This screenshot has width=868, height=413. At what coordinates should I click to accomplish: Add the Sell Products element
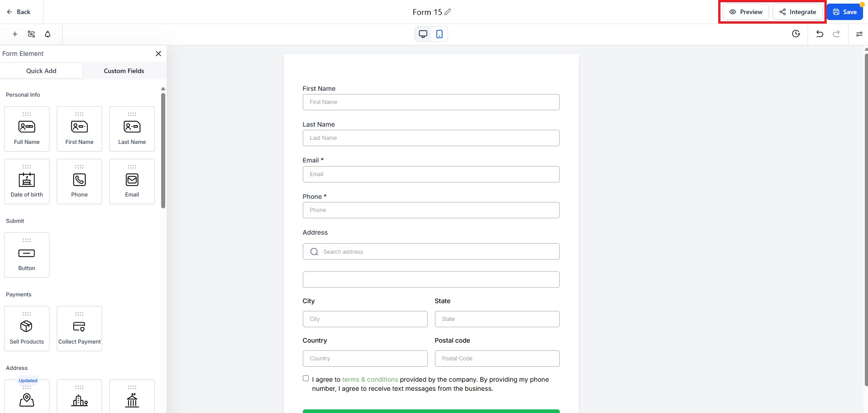27,329
